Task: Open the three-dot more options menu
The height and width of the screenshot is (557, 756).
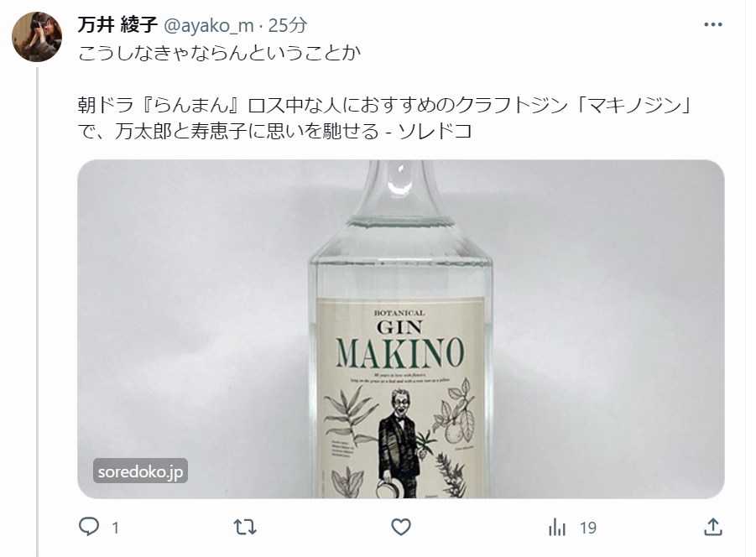Action: (712, 24)
